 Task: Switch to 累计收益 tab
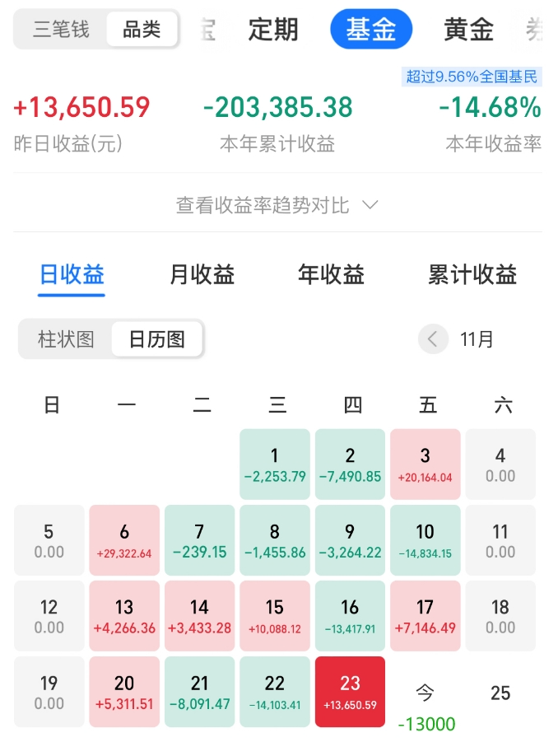(472, 275)
